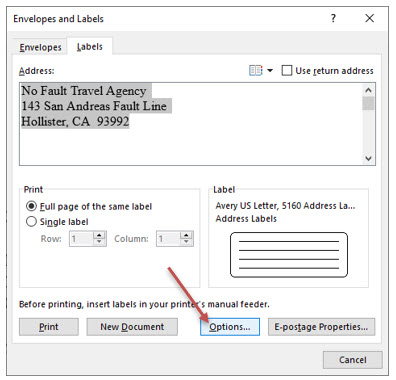Click the Help question mark button

point(333,18)
